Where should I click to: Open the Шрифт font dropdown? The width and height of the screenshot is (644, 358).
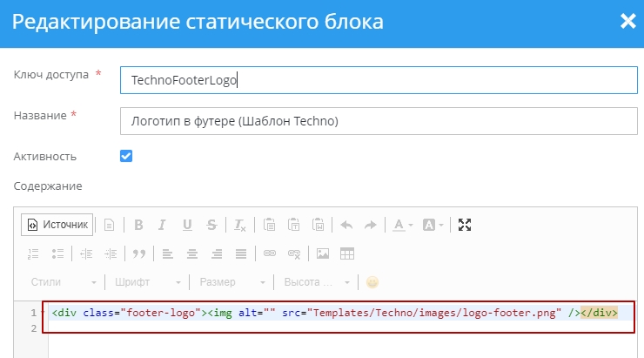[x=145, y=282]
